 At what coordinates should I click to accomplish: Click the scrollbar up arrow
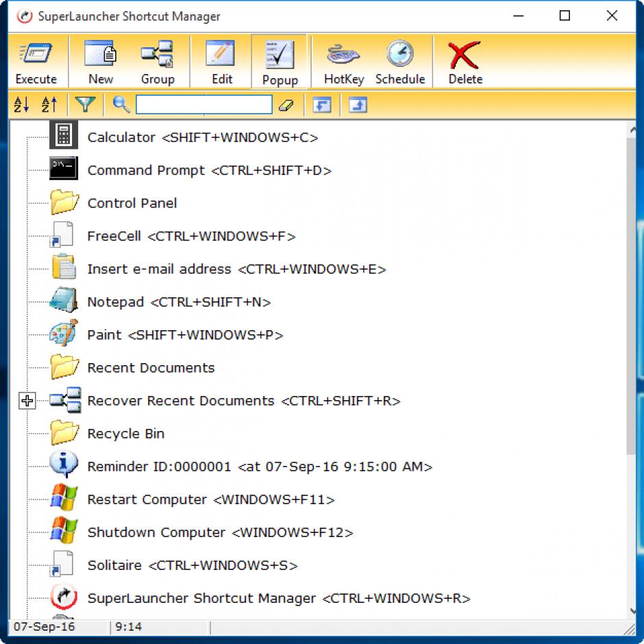[x=632, y=129]
